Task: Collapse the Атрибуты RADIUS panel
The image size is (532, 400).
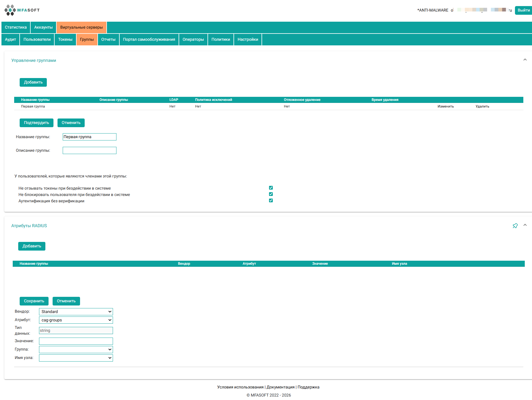Action: (x=525, y=225)
